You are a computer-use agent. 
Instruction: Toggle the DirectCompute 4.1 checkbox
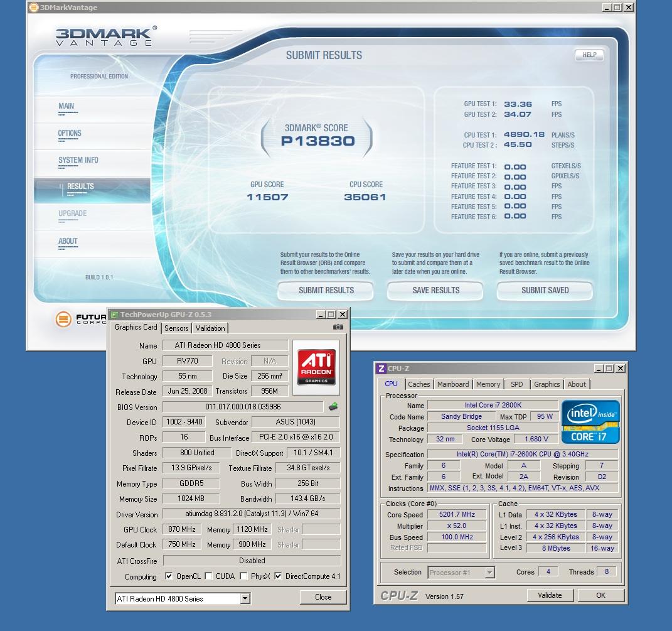(278, 576)
